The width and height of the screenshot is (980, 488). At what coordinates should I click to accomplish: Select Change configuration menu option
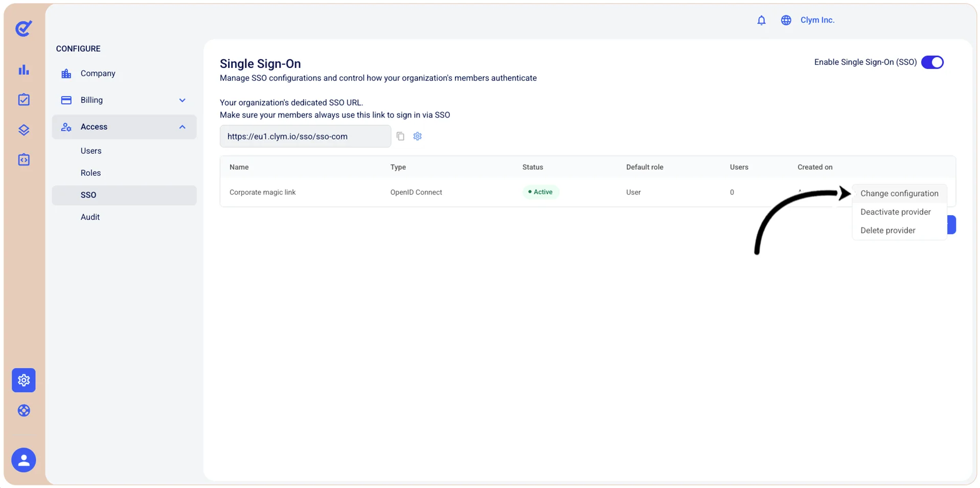tap(899, 193)
